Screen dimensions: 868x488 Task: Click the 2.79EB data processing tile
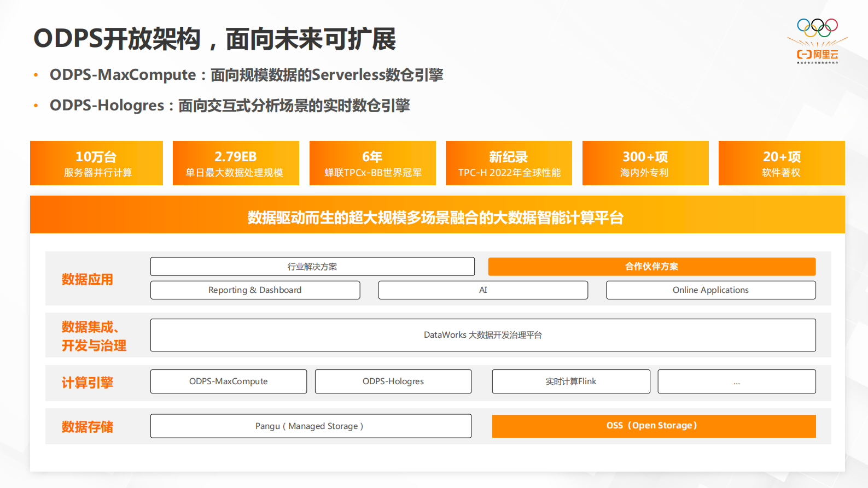click(236, 163)
